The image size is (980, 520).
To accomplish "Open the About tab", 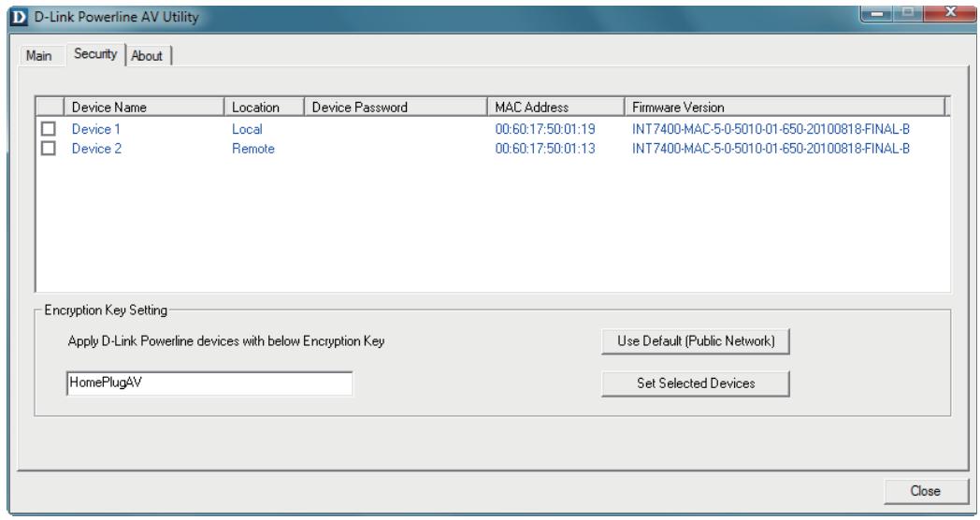I will (147, 55).
